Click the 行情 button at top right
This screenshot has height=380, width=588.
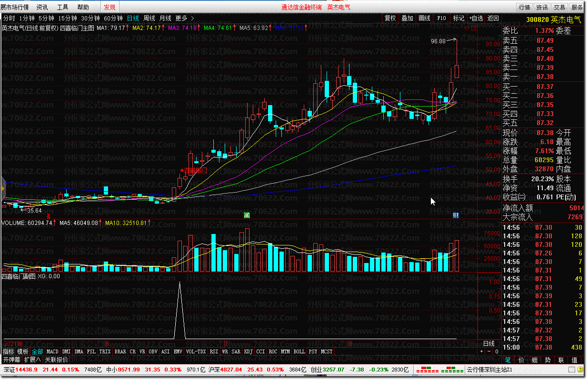525,7
